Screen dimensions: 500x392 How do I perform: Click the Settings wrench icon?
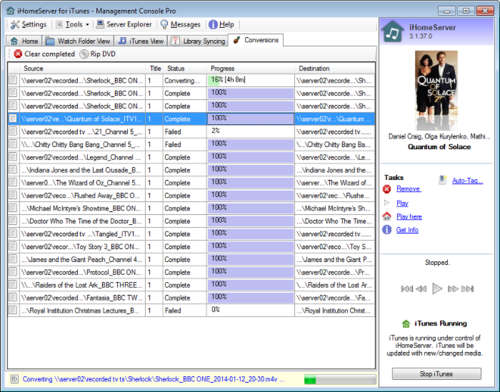click(x=15, y=24)
